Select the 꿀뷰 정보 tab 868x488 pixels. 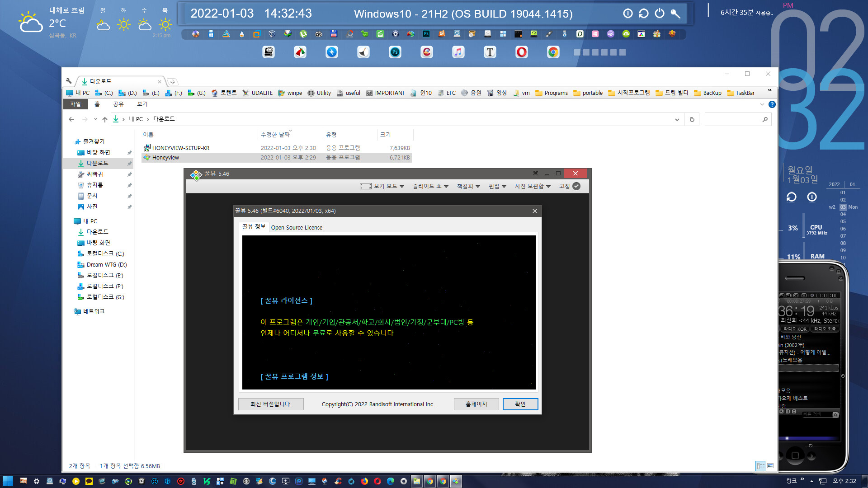(x=254, y=227)
